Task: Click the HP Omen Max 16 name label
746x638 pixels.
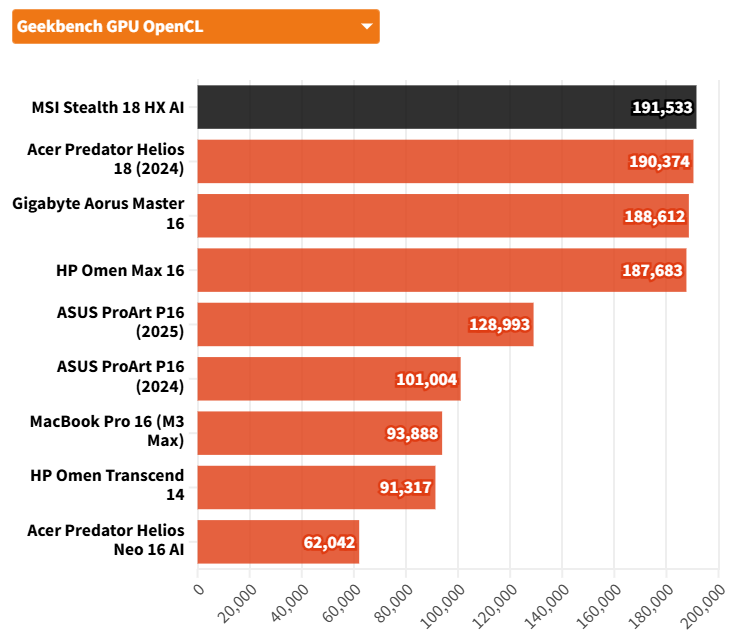Action: pos(121,270)
